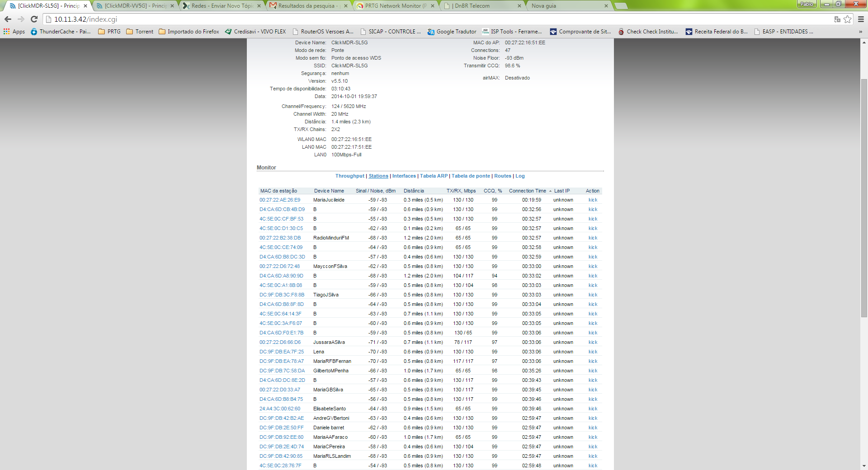Viewport: 868px width, 470px height.
Task: Go forward to the next page
Action: pos(21,19)
